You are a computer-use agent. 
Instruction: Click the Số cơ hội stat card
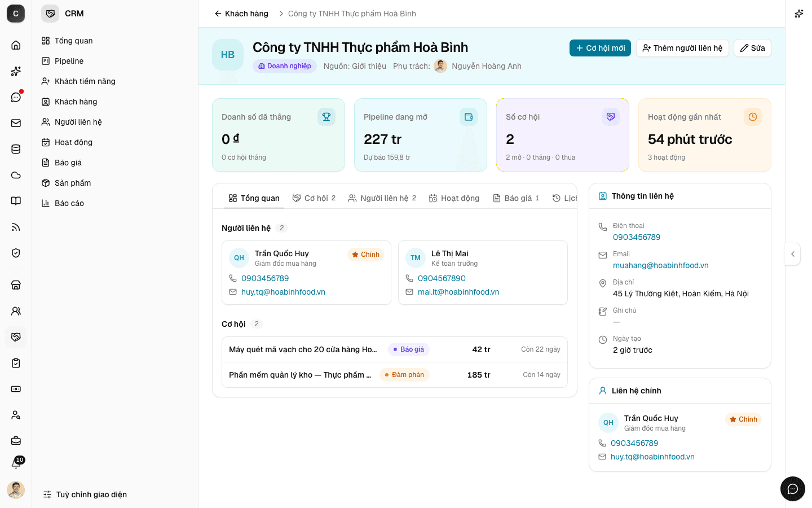pyautogui.click(x=563, y=135)
